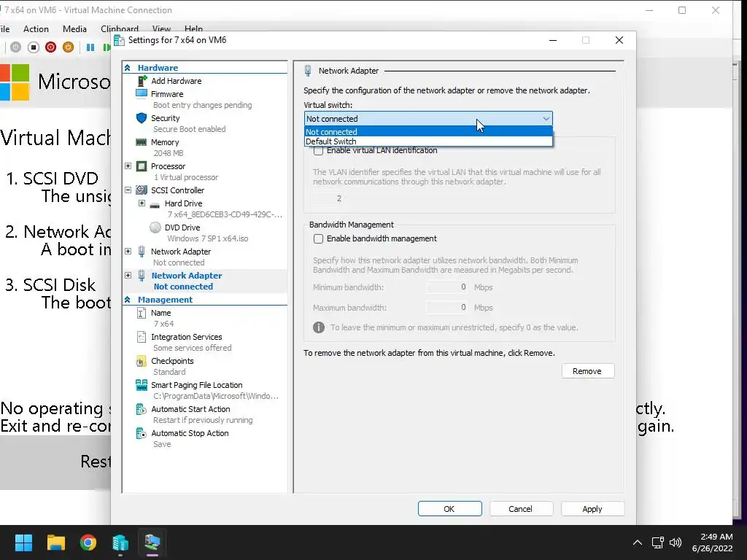
Task: Open the Clipboard menu
Action: pyautogui.click(x=120, y=29)
